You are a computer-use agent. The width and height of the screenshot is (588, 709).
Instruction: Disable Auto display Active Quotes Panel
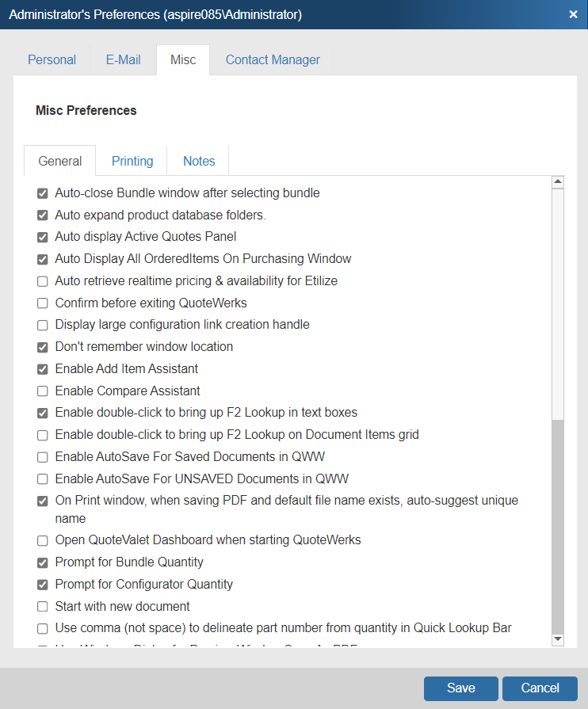pyautogui.click(x=43, y=236)
